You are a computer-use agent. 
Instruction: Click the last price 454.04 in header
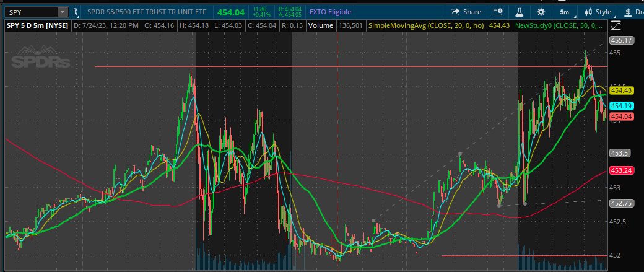coord(231,12)
